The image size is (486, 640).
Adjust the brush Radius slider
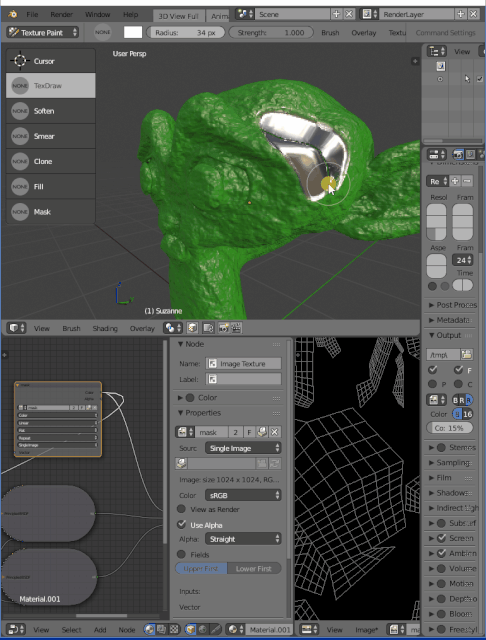(186, 33)
